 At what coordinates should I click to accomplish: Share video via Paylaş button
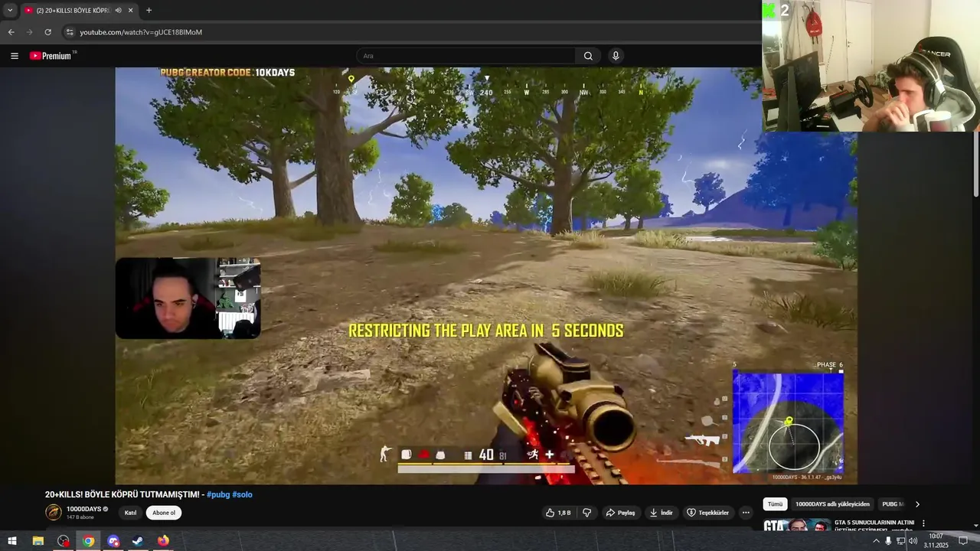620,513
